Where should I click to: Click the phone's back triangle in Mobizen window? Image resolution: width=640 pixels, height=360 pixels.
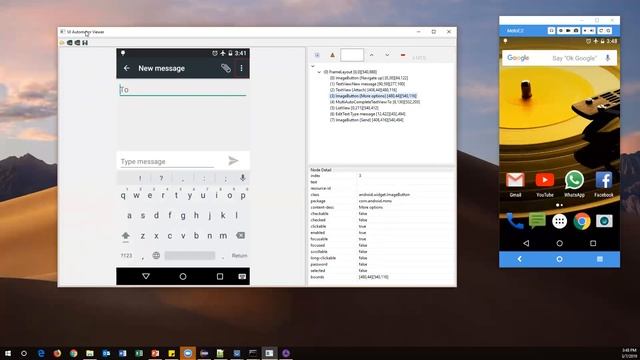coord(526,243)
